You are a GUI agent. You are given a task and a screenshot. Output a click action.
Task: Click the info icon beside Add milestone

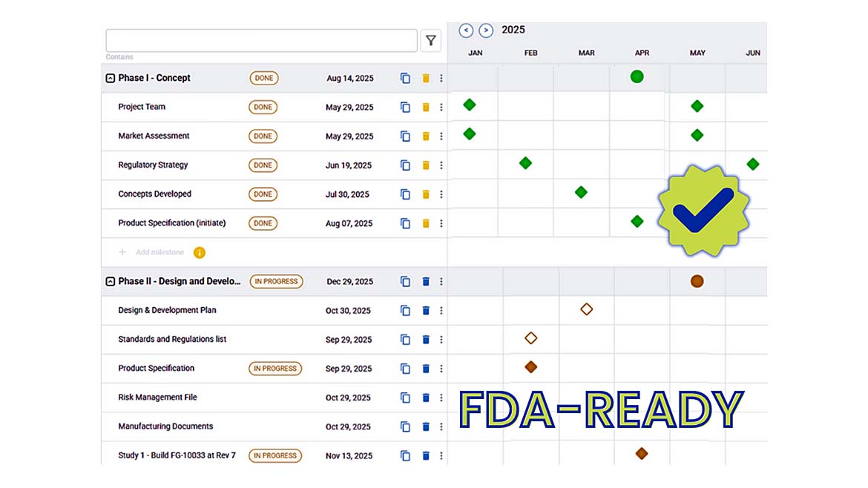click(200, 252)
